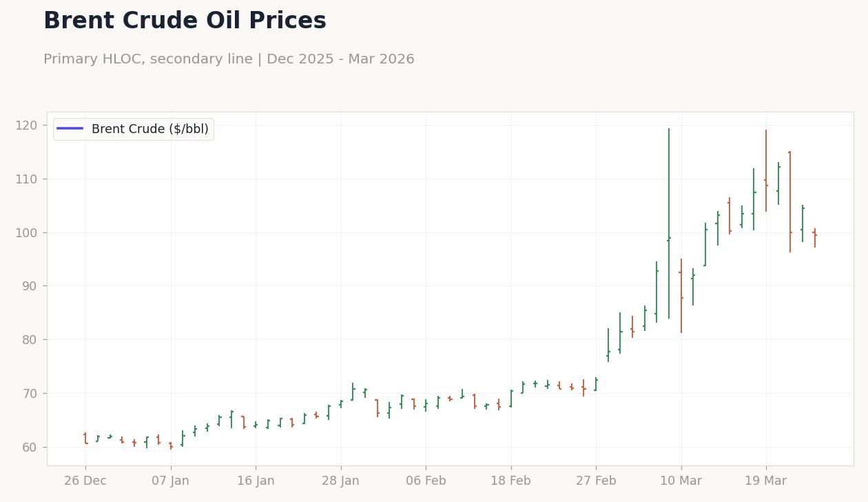Viewport: 868px width, 502px height.
Task: Click the y-axis label 70
Action: tap(30, 394)
